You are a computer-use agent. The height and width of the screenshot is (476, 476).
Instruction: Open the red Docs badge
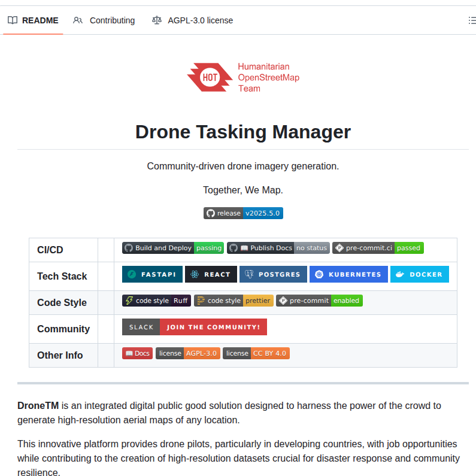click(137, 353)
